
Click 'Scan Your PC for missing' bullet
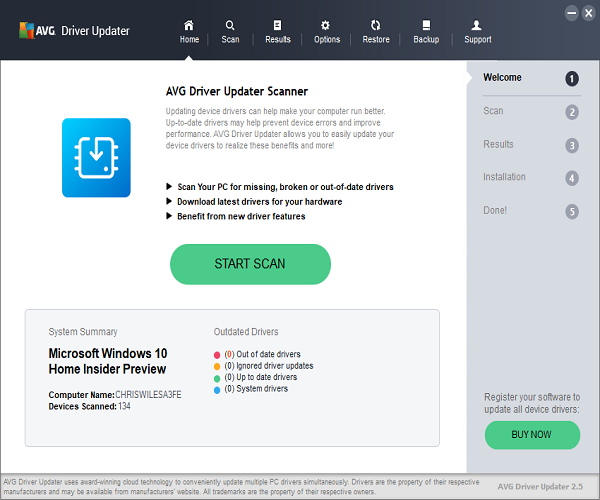pos(285,187)
